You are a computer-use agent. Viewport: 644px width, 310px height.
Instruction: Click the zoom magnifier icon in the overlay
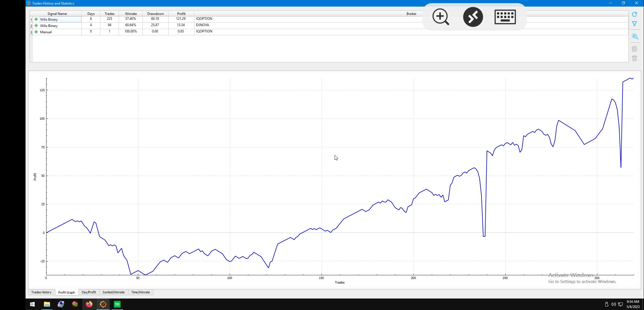(x=441, y=17)
